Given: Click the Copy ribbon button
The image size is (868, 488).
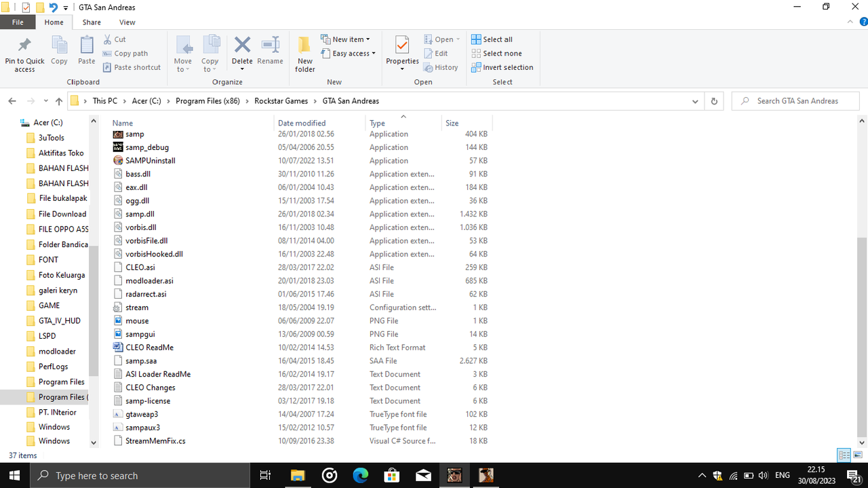Looking at the screenshot, I should 59,51.
